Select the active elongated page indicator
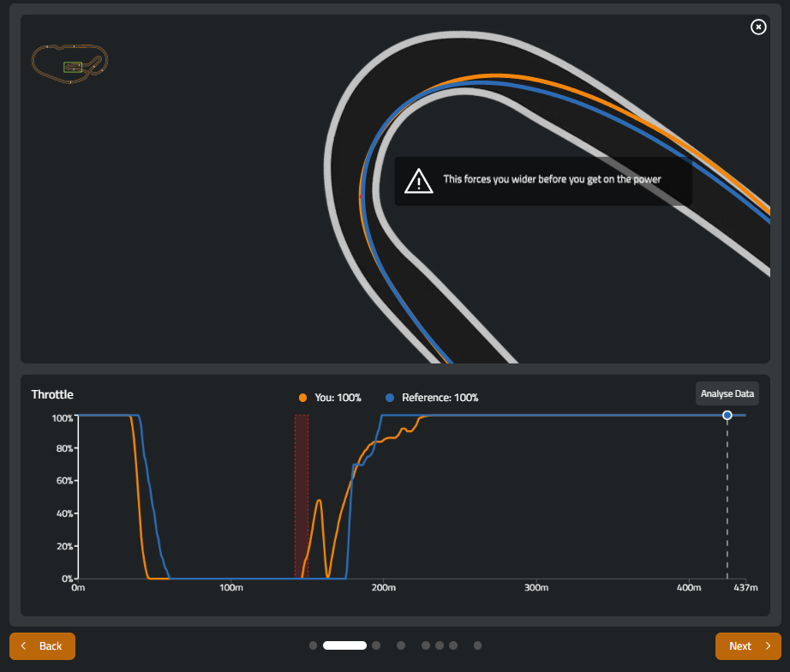The height and width of the screenshot is (672, 790). tap(344, 645)
